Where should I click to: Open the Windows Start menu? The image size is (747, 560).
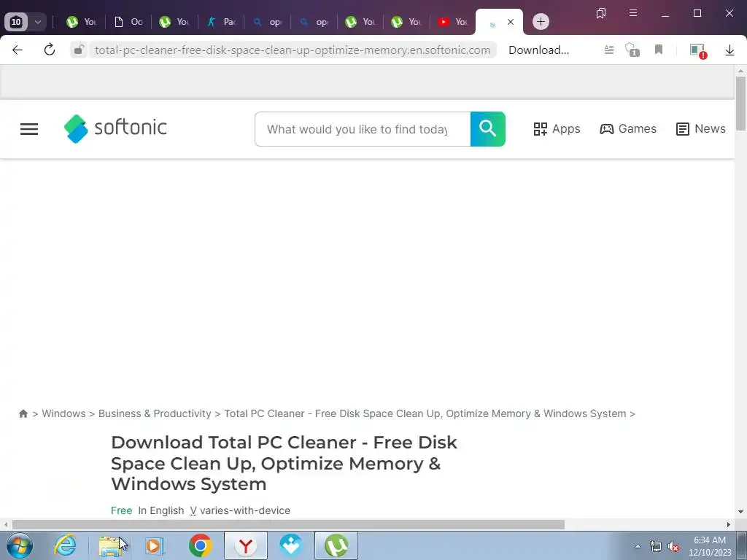tap(20, 545)
